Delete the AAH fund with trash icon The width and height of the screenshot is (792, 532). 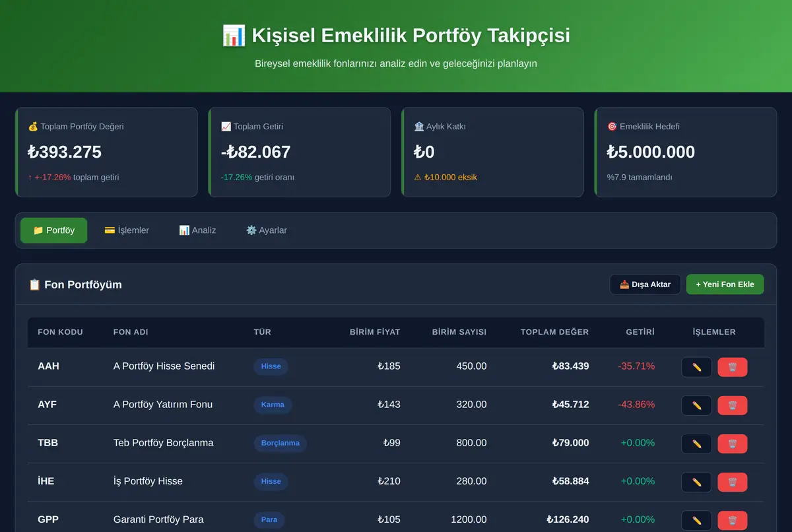pyautogui.click(x=733, y=367)
